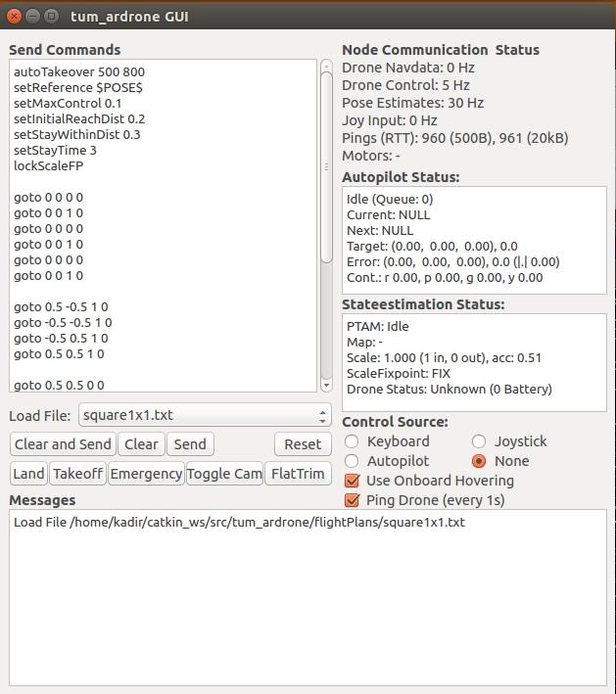Select the Keyboard control source
Image resolution: width=616 pixels, height=694 pixels.
point(353,441)
